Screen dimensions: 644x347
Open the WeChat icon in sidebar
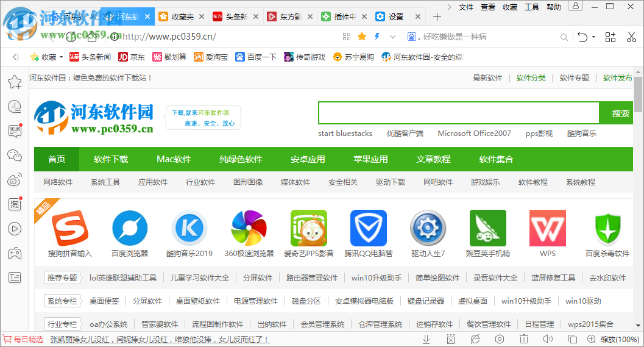pos(15,156)
